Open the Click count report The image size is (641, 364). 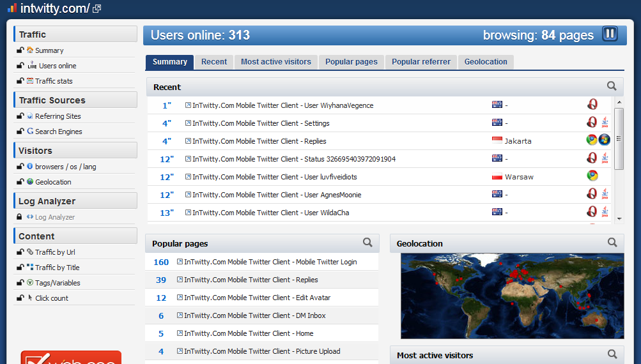[52, 298]
